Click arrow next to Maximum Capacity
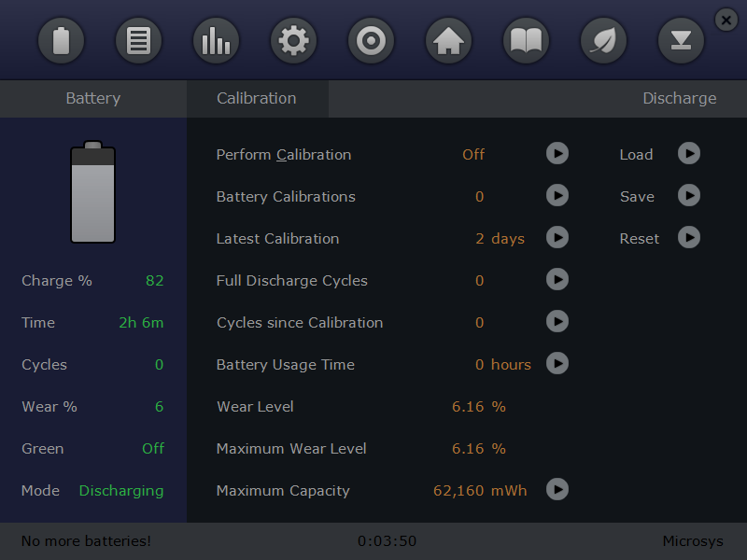The height and width of the screenshot is (560, 747). point(557,489)
